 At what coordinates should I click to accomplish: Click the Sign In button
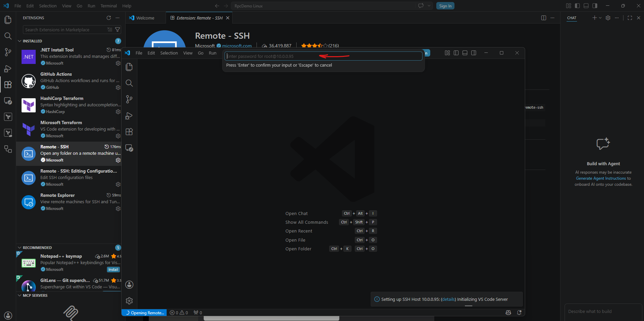coord(445,6)
